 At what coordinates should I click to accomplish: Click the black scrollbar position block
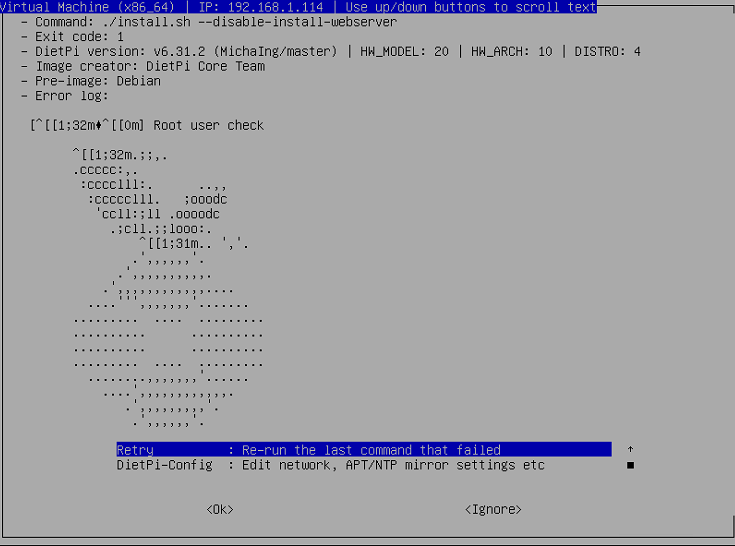point(630,465)
